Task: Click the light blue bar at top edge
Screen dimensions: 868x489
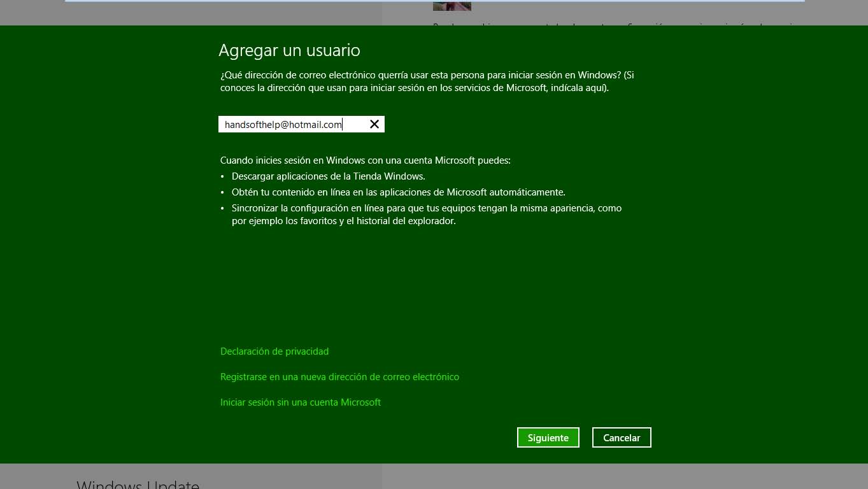Action: tap(433, 1)
